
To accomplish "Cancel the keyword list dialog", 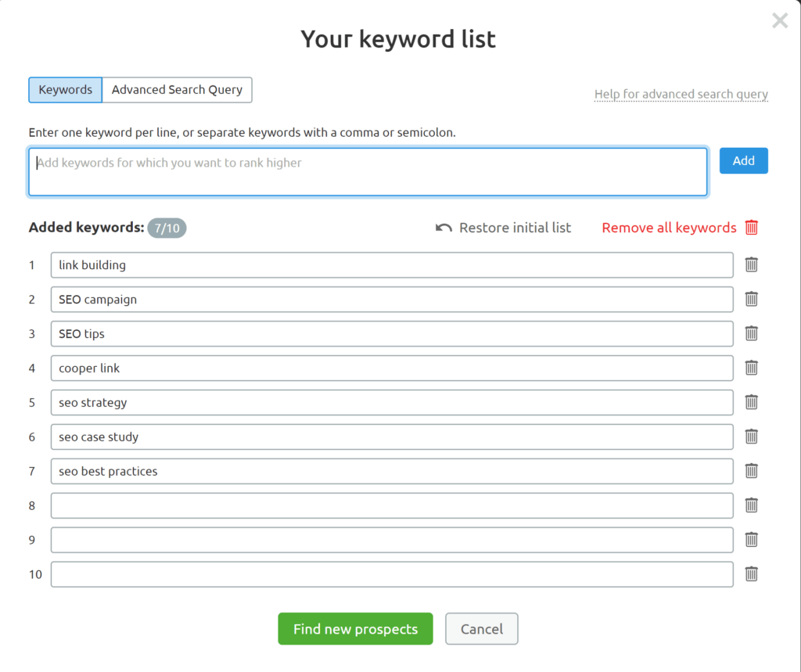I will pos(482,629).
